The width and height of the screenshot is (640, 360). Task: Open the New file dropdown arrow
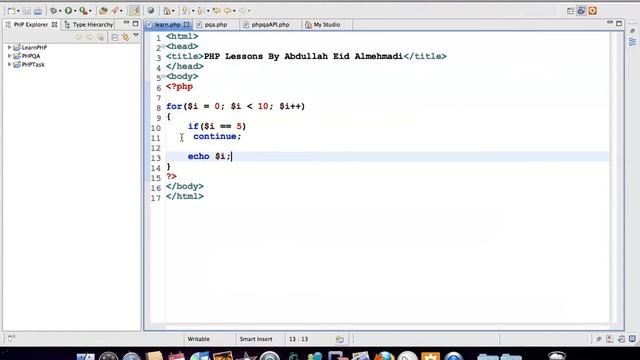click(x=18, y=11)
